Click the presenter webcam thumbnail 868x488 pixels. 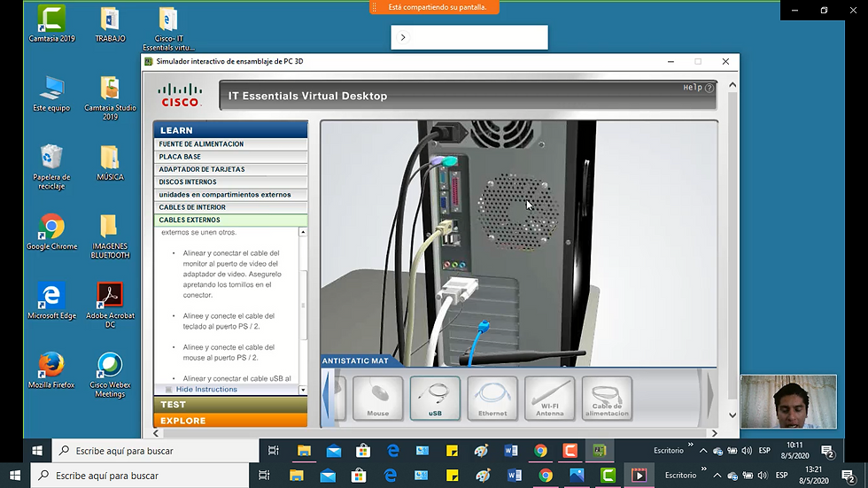[x=789, y=402]
